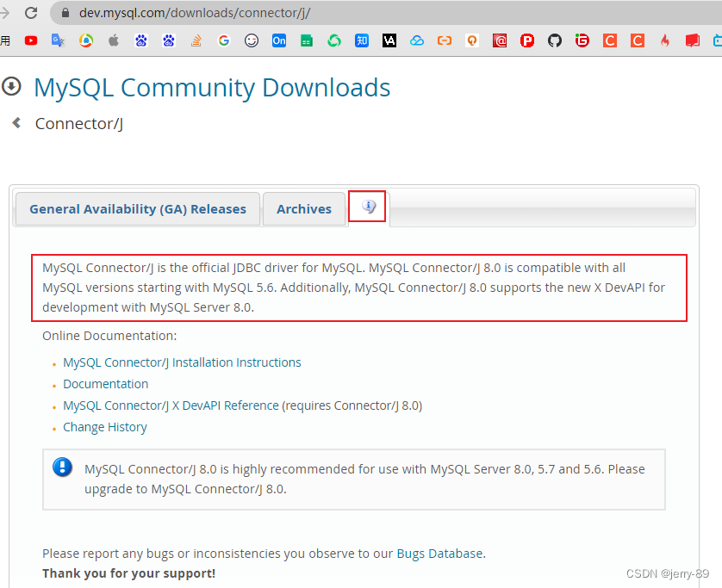722x588 pixels.
Task: Open the flame icon bookmark
Action: point(665,41)
